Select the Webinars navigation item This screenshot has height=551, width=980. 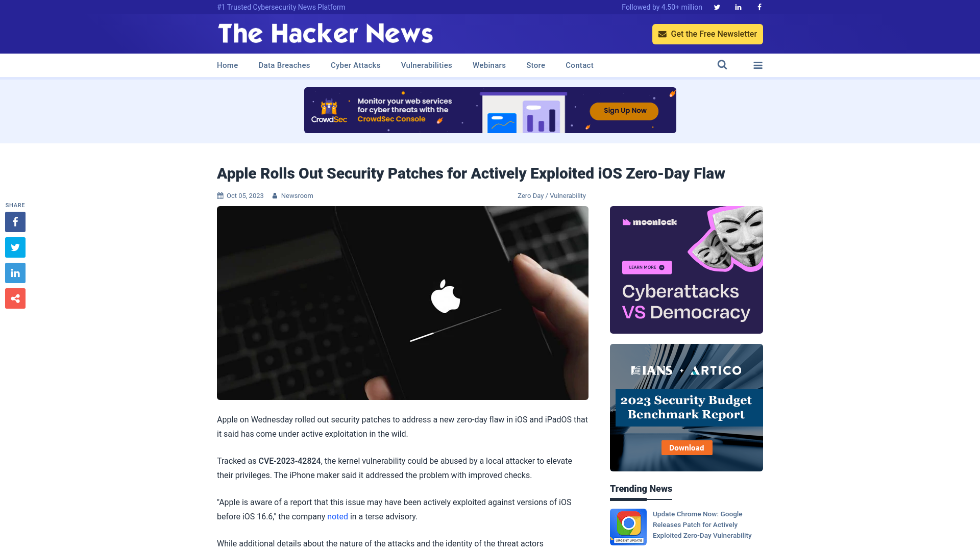coord(488,65)
